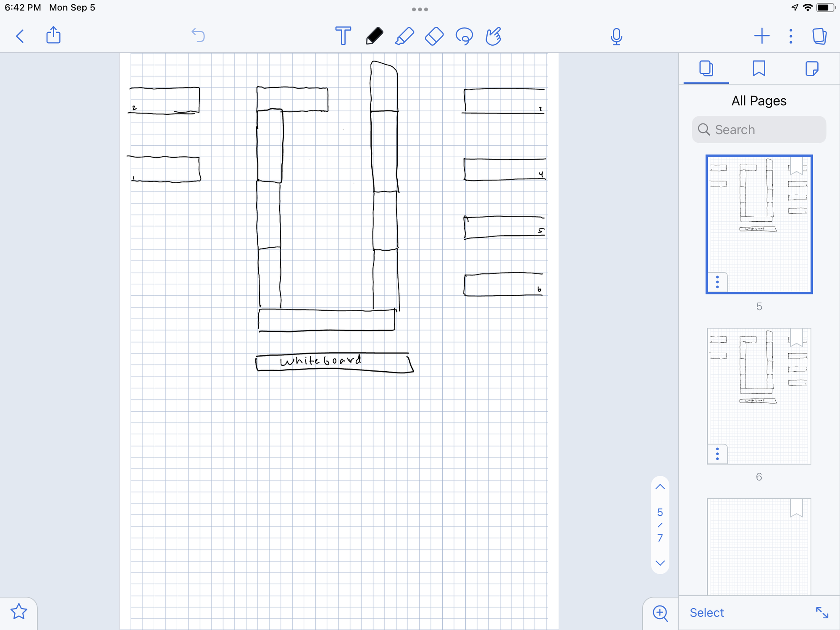This screenshot has height=630, width=840.
Task: Click the Search pages field
Action: tap(759, 130)
